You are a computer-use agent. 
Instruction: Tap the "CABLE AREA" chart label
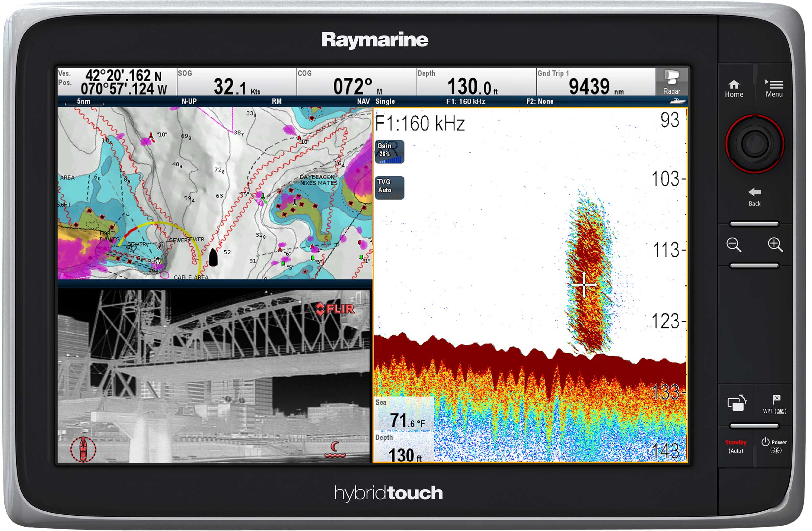[x=191, y=277]
